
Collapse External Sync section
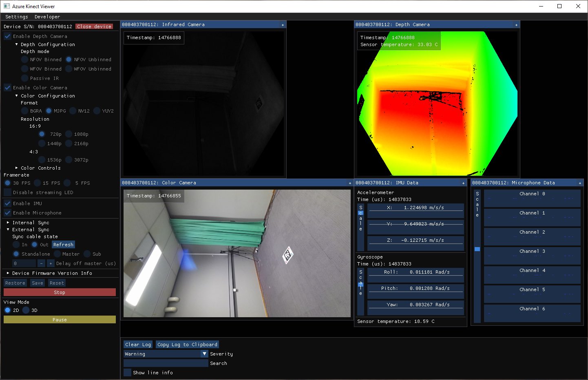pos(8,230)
